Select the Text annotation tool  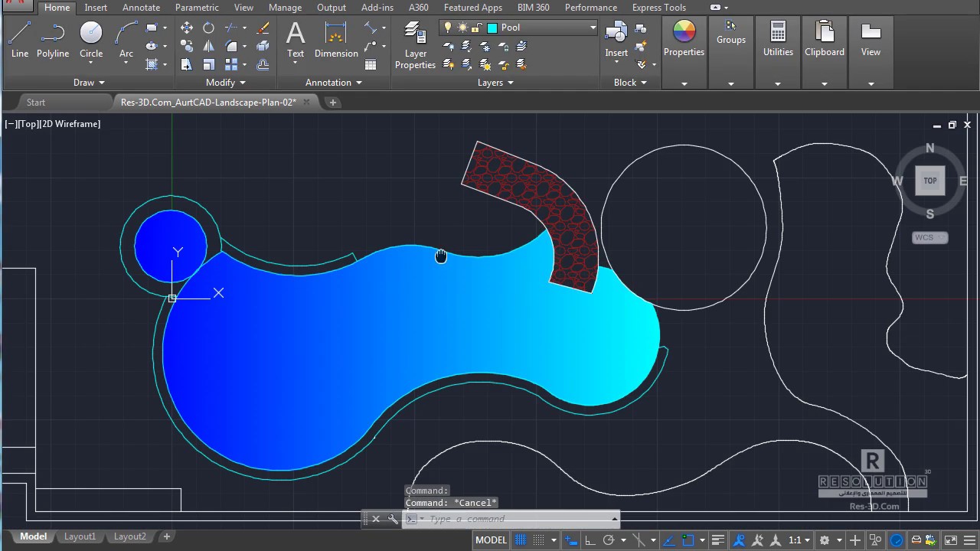point(296,41)
